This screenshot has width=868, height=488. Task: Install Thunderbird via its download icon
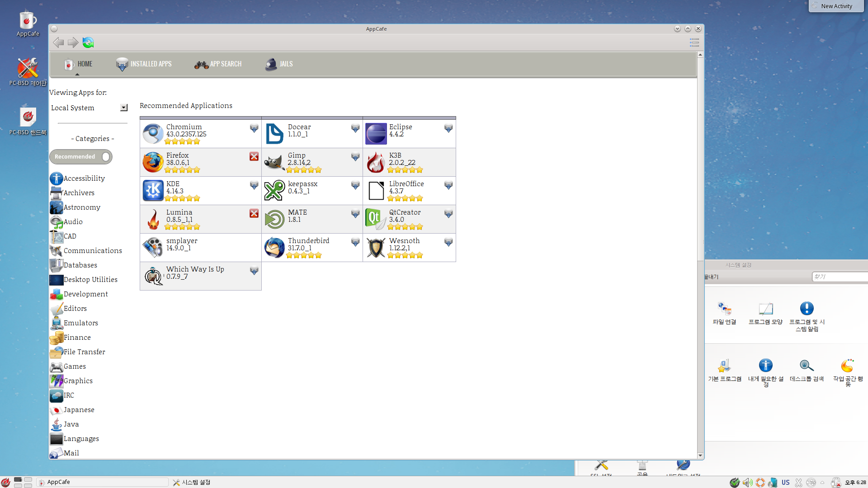355,242
